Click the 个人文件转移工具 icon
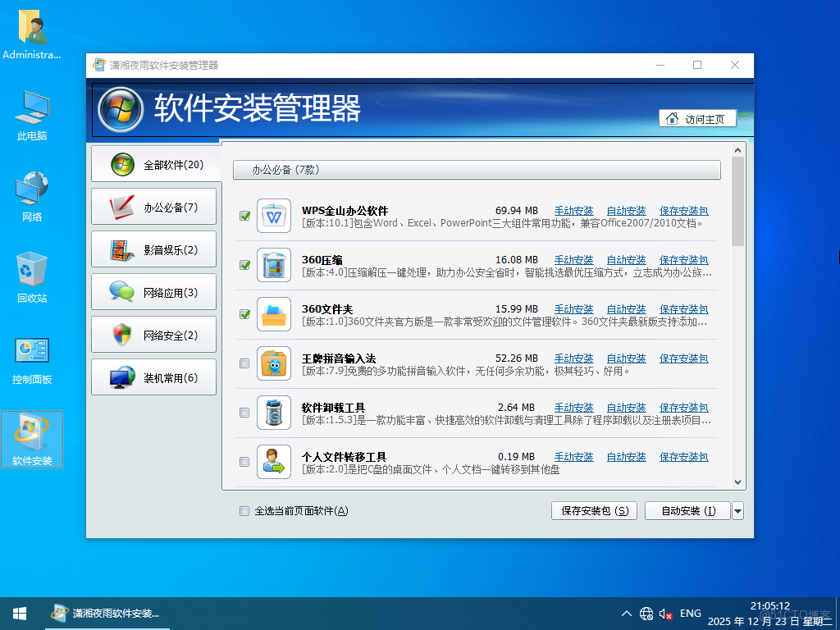 [273, 462]
